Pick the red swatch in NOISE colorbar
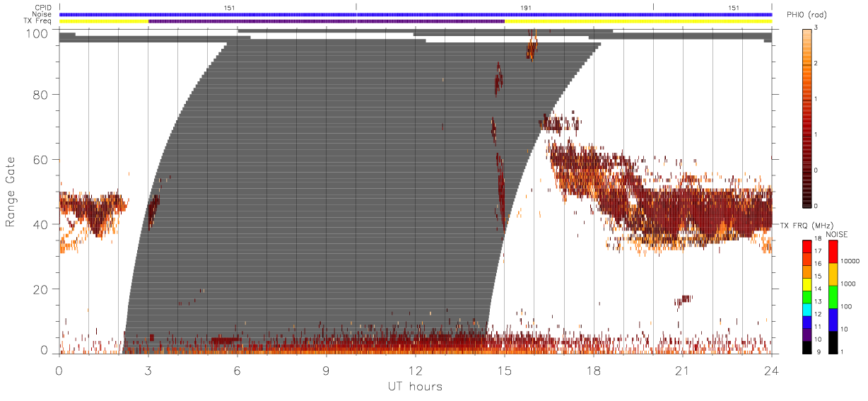 pos(833,252)
